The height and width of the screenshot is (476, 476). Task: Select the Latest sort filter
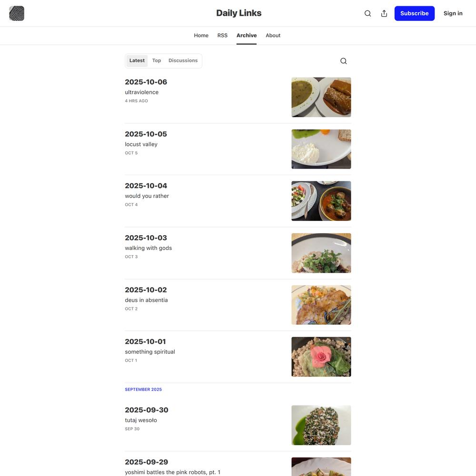point(137,60)
